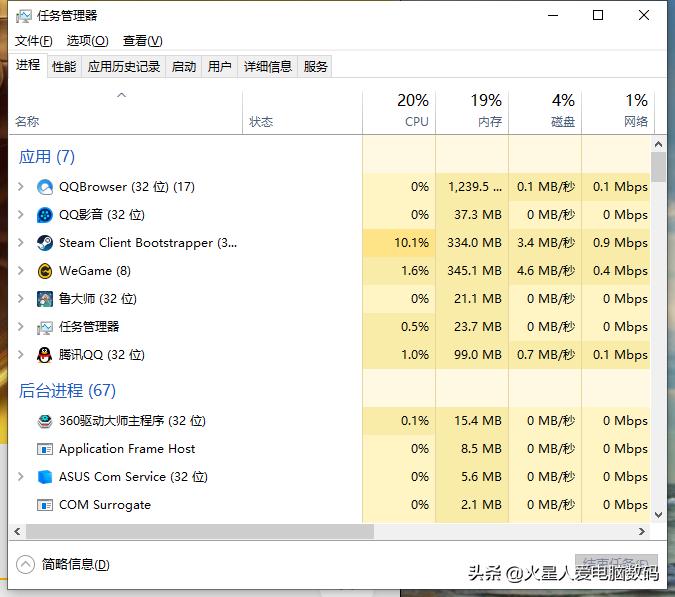
Task: Select the 后台进程 (67) group header
Action: click(67, 391)
